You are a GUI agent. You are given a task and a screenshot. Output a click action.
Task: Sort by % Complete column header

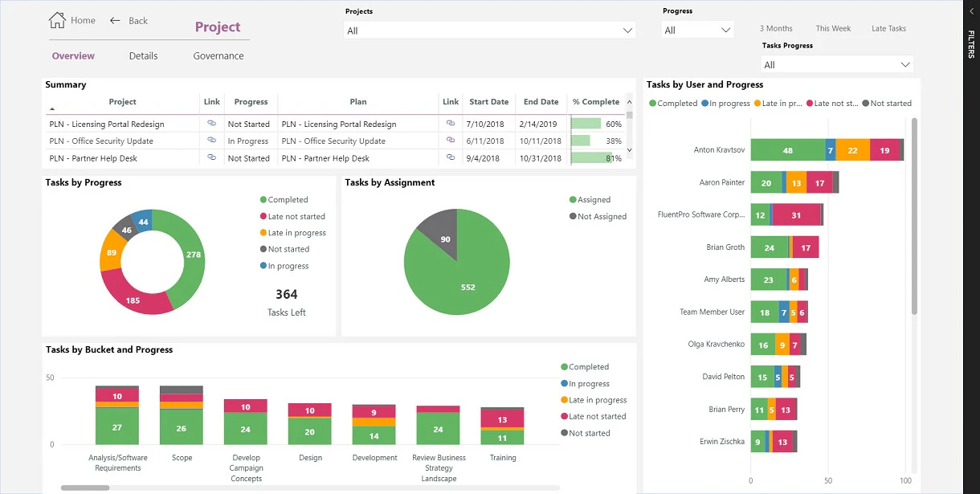pyautogui.click(x=596, y=102)
